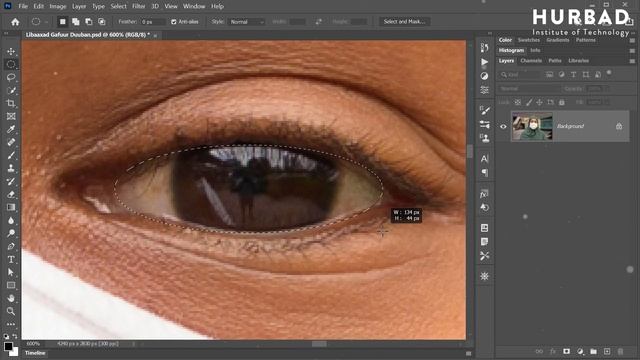Click the New selection mode button
Image resolution: width=640 pixels, height=360 pixels.
pyautogui.click(x=62, y=22)
